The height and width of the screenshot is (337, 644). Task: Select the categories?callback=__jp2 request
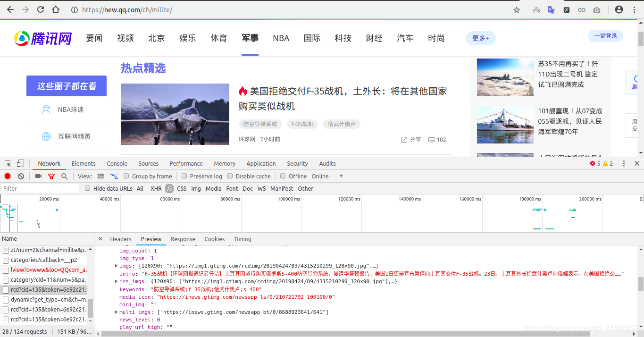pos(44,260)
